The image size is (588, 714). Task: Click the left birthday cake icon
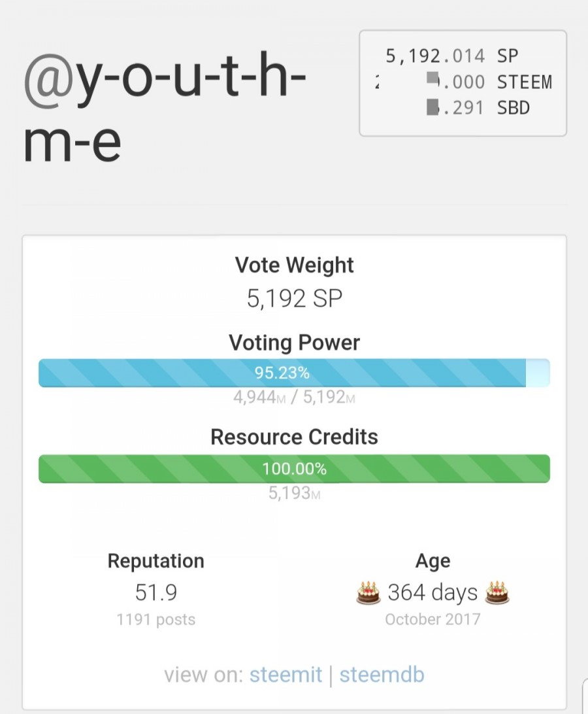(368, 592)
